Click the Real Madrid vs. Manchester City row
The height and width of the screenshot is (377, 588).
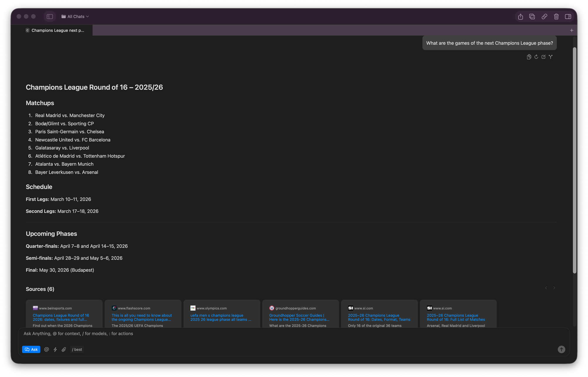pyautogui.click(x=70, y=115)
